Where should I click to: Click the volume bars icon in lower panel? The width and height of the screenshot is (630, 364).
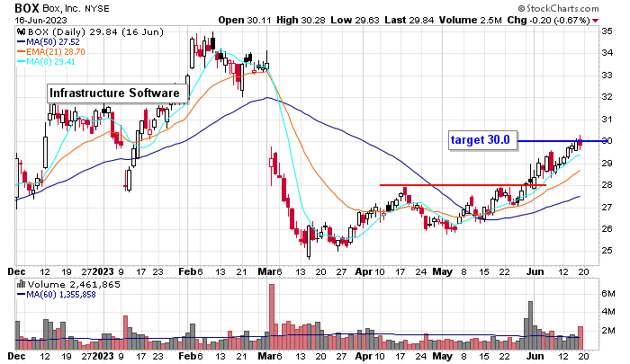[22, 285]
